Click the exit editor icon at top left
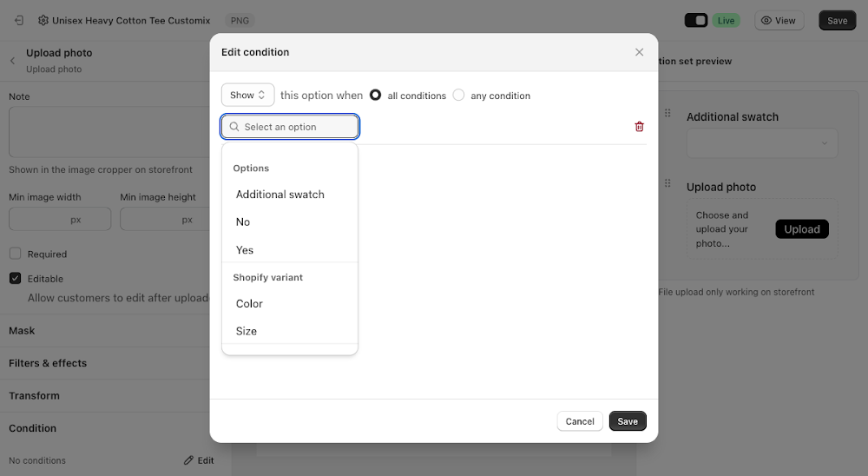868x476 pixels. [x=19, y=21]
